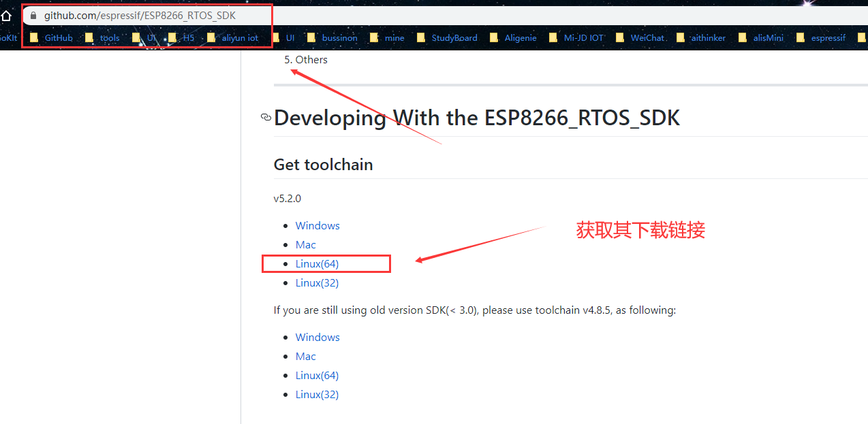Click the padlock site-info icon
The image size is (868, 424).
point(33,16)
